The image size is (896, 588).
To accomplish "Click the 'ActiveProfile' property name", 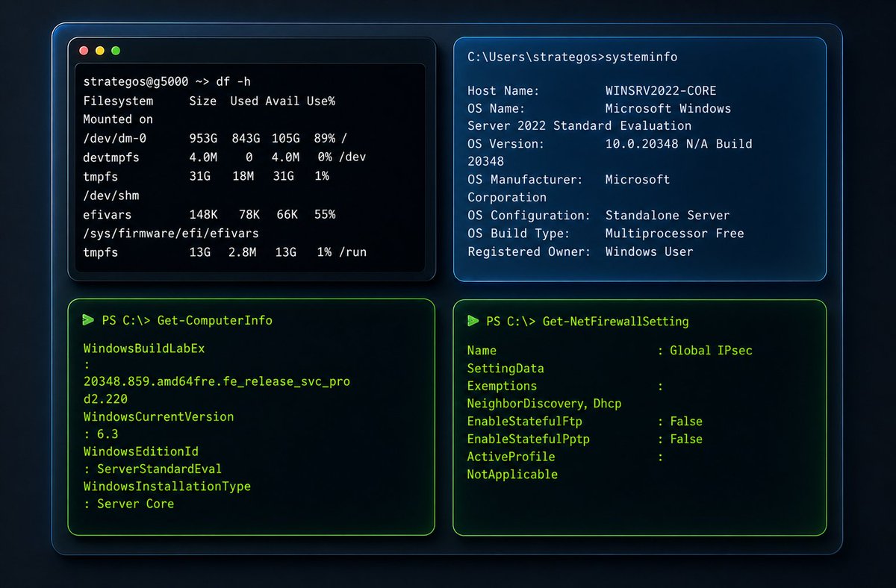I will click(x=511, y=457).
